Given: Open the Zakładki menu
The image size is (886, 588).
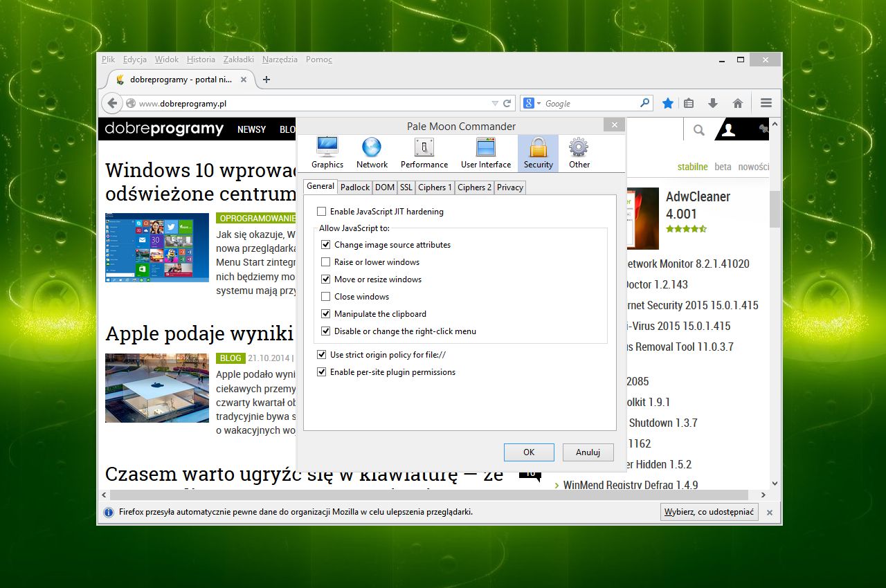Looking at the screenshot, I should pos(239,59).
